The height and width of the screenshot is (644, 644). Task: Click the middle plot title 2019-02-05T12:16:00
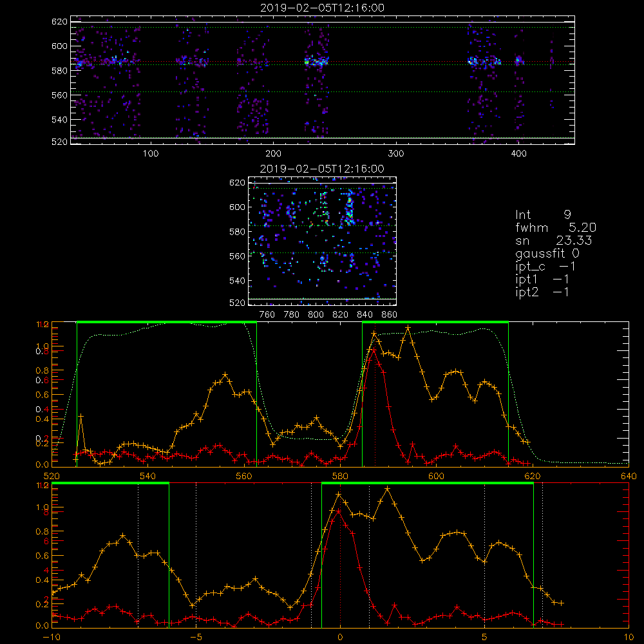click(x=323, y=169)
